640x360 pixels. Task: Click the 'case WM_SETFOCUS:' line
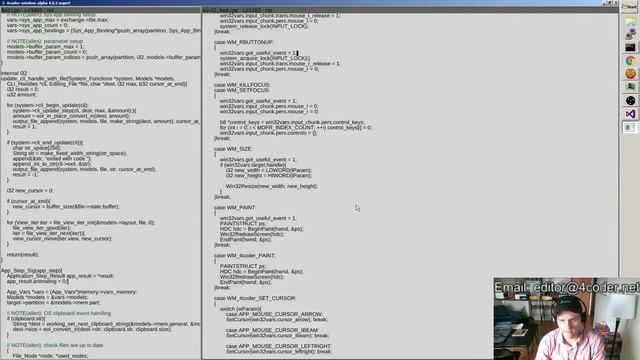pyautogui.click(x=241, y=90)
